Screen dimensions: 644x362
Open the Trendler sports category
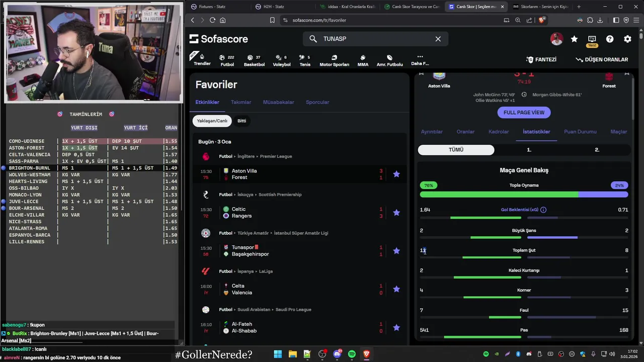202,59
